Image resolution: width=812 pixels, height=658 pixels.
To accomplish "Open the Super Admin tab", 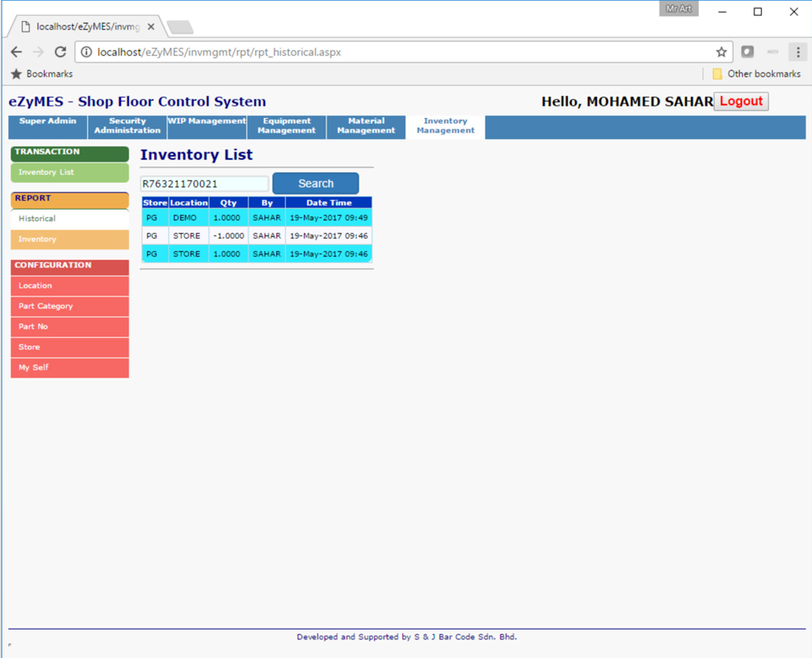I will [x=48, y=122].
